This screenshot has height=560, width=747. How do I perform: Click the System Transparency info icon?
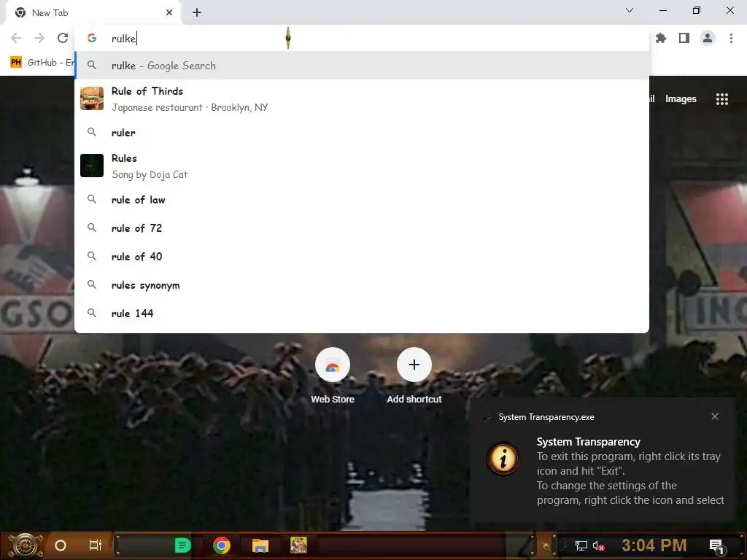coord(503,459)
